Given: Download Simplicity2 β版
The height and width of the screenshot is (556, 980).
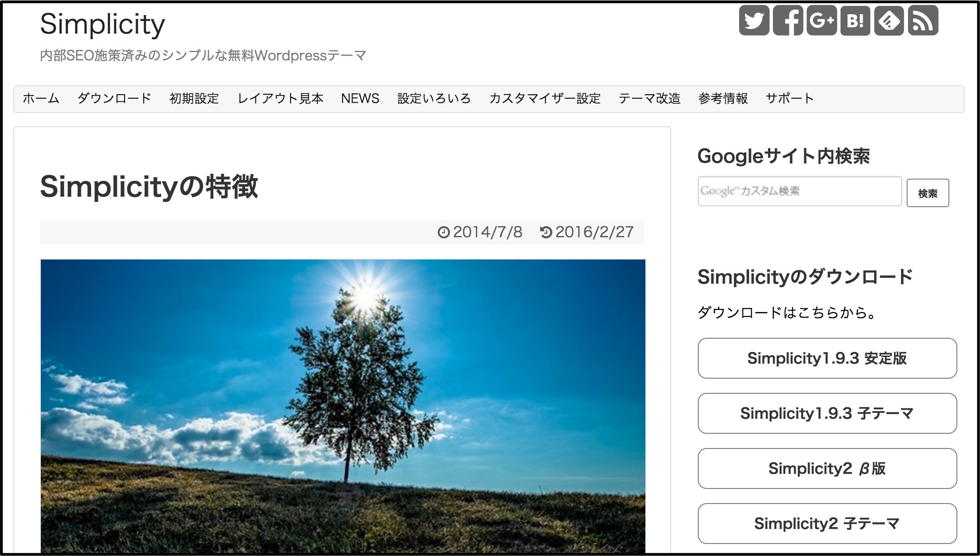Looking at the screenshot, I should (x=827, y=468).
